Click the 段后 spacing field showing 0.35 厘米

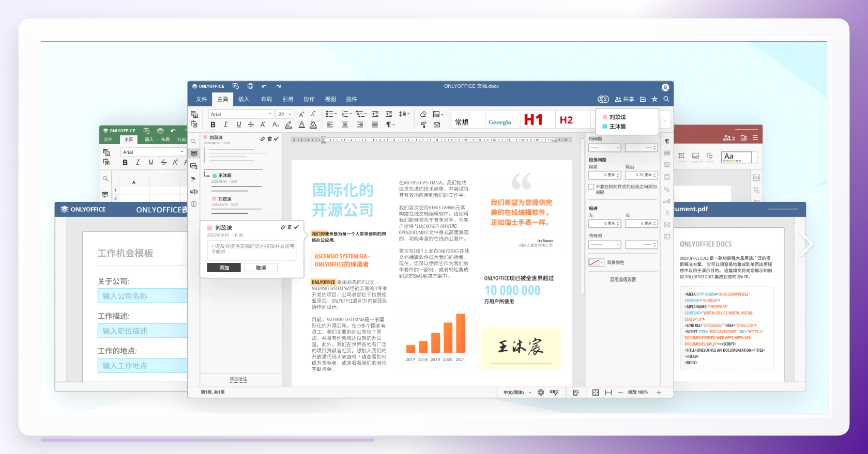(x=641, y=175)
